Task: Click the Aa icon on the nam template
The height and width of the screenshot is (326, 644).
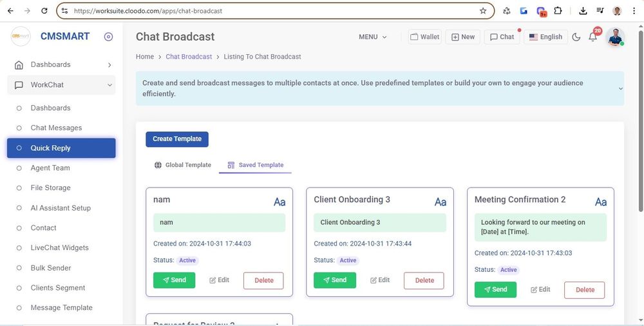Action: pyautogui.click(x=279, y=202)
